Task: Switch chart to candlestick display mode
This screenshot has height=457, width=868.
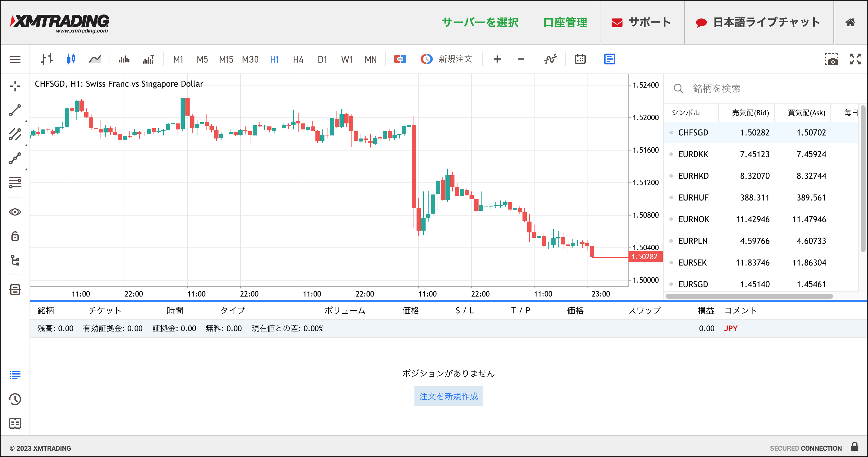Action: 71,59
